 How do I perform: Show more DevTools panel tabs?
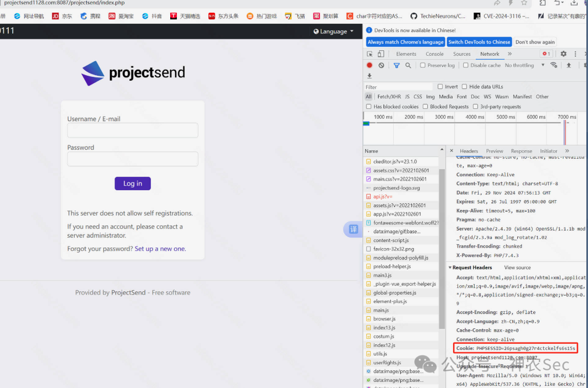(x=510, y=54)
